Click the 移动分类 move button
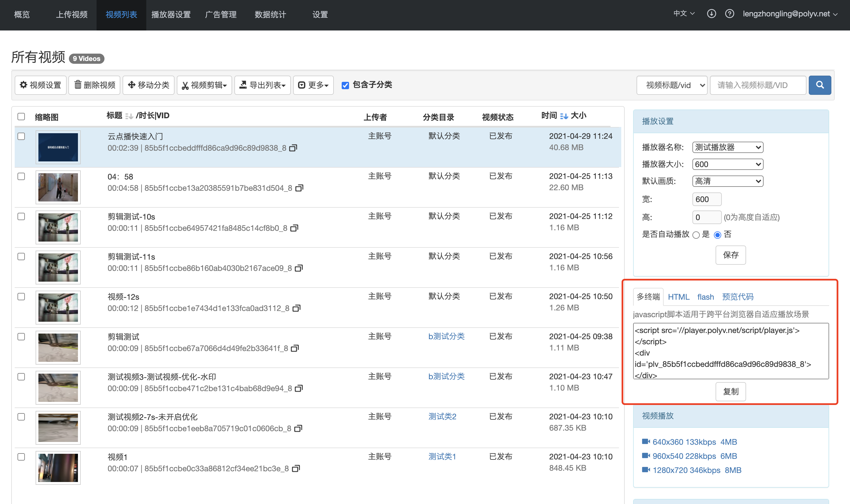This screenshot has height=504, width=850. pos(149,85)
